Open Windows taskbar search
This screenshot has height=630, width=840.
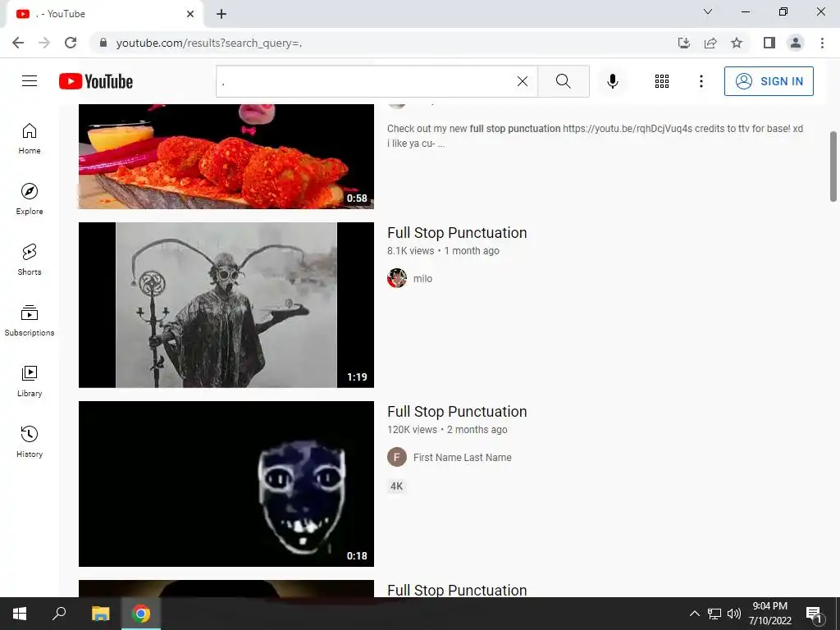click(x=59, y=614)
